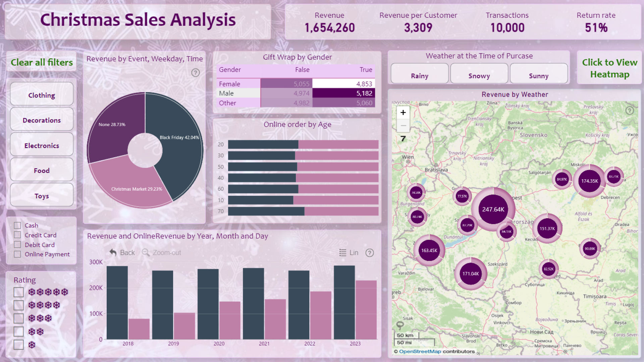The width and height of the screenshot is (644, 362).
Task: Click Revenue card value 1,654,260
Action: click(329, 27)
